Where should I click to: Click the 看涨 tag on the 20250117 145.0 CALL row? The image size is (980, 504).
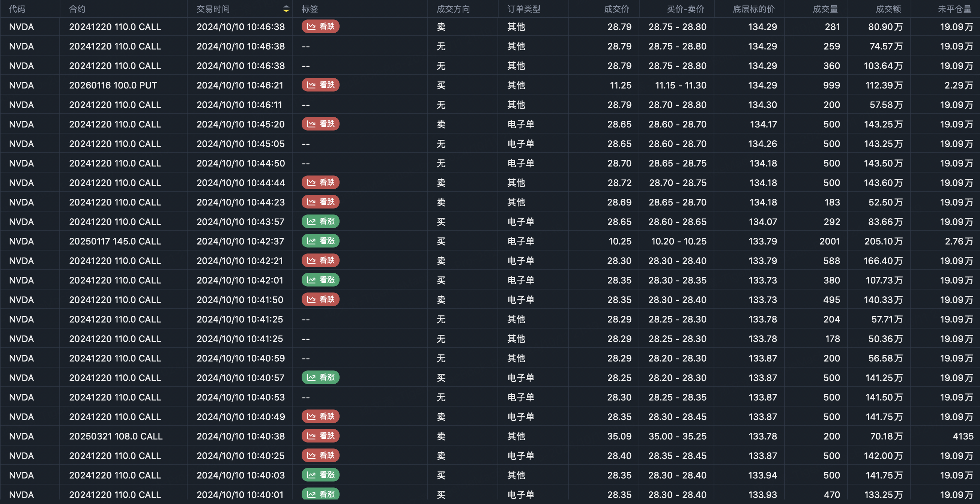(320, 241)
